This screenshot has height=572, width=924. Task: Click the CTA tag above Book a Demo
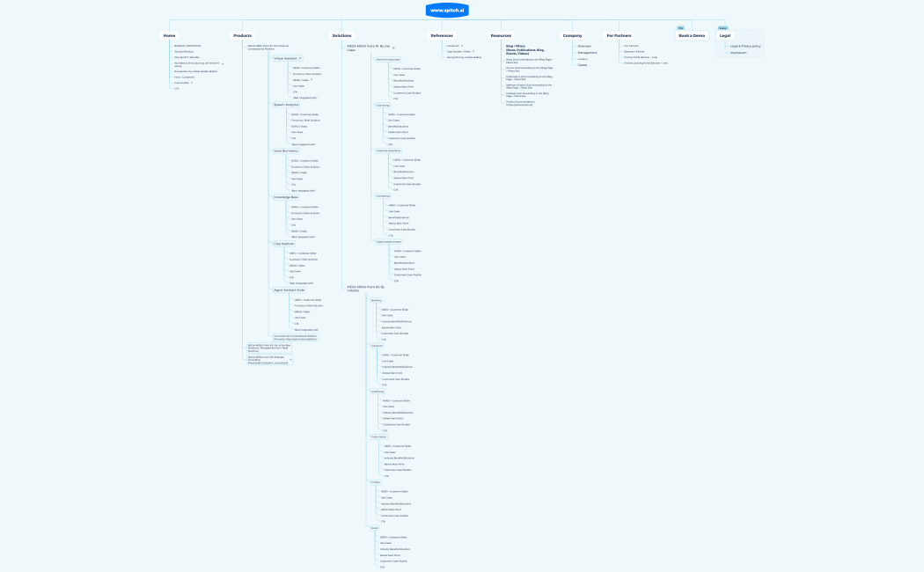point(680,28)
